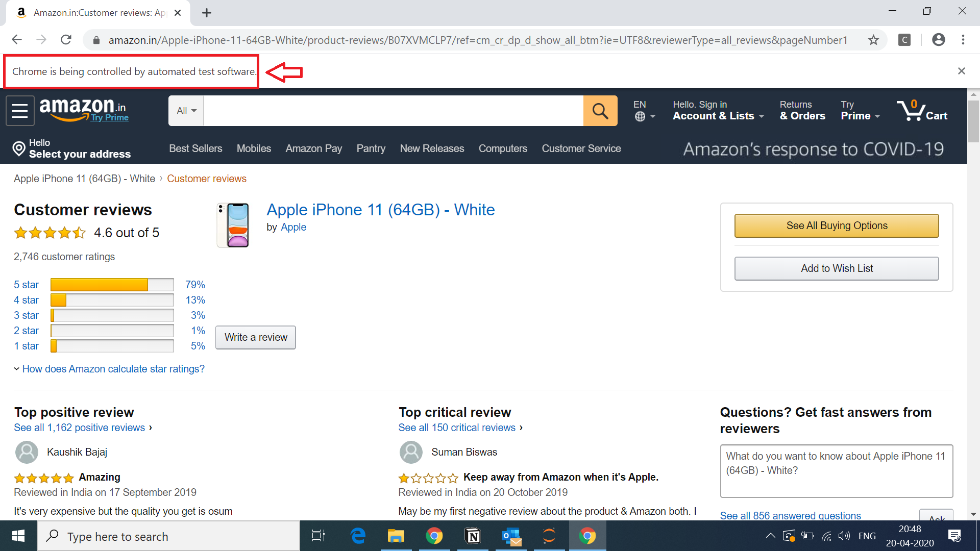The height and width of the screenshot is (551, 980).
Task: Open the Best Sellers nav item
Action: point(195,148)
